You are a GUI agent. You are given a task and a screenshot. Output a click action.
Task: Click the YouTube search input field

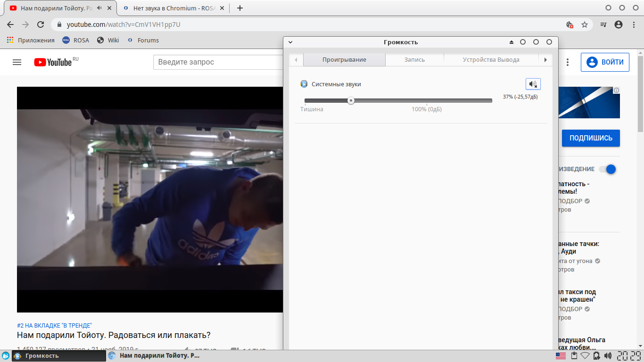coord(218,62)
